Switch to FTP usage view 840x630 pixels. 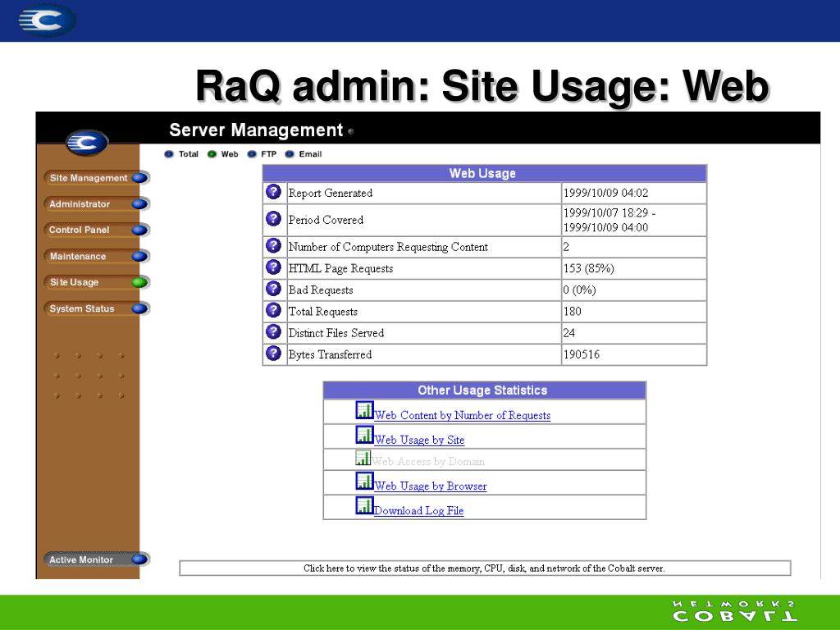(268, 154)
